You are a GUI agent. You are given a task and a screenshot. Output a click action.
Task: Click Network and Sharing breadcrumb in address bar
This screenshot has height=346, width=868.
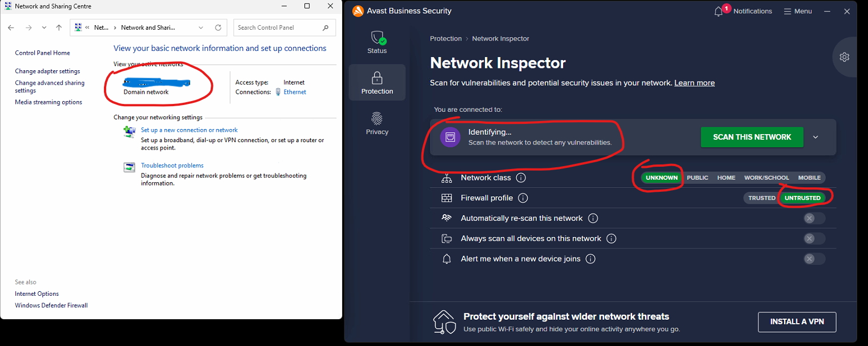[148, 27]
